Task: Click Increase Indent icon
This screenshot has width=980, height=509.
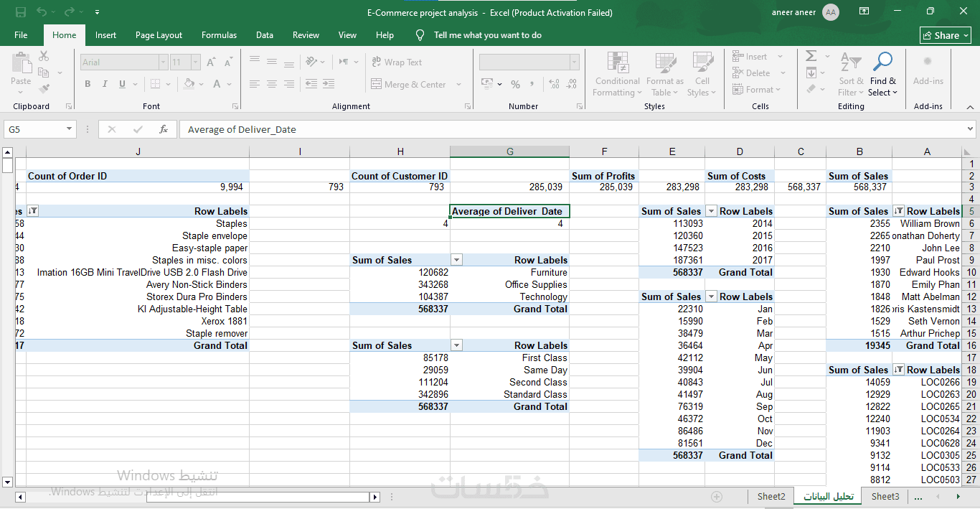Action: tap(330, 84)
